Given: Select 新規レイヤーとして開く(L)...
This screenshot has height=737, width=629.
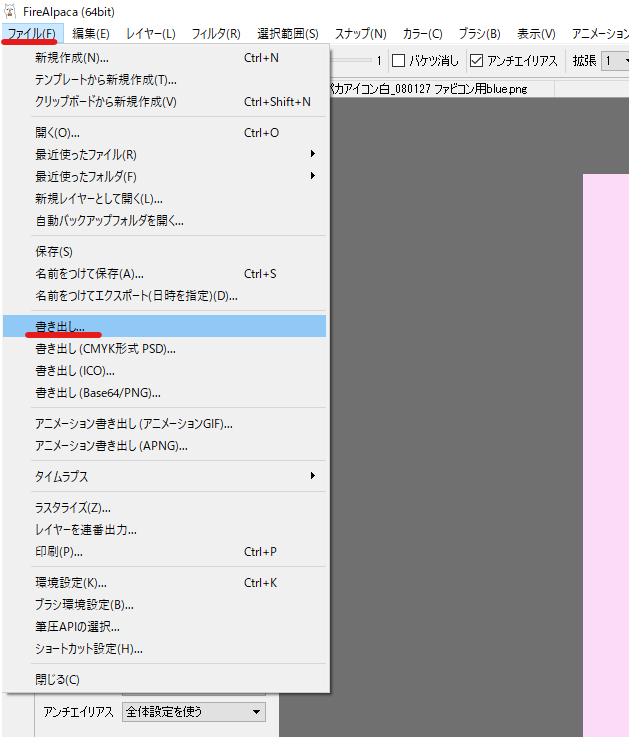Looking at the screenshot, I should click(x=164, y=199).
